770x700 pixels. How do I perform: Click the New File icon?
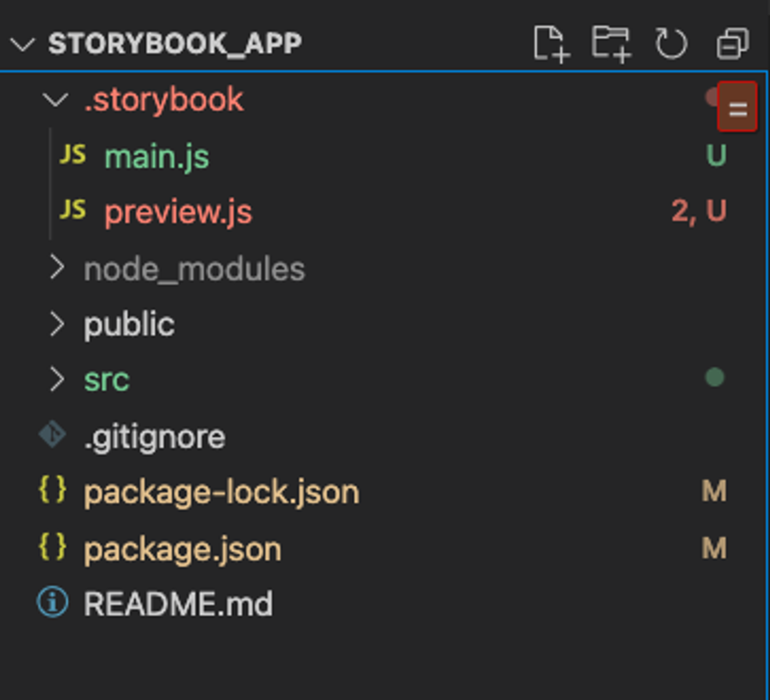[x=551, y=44]
